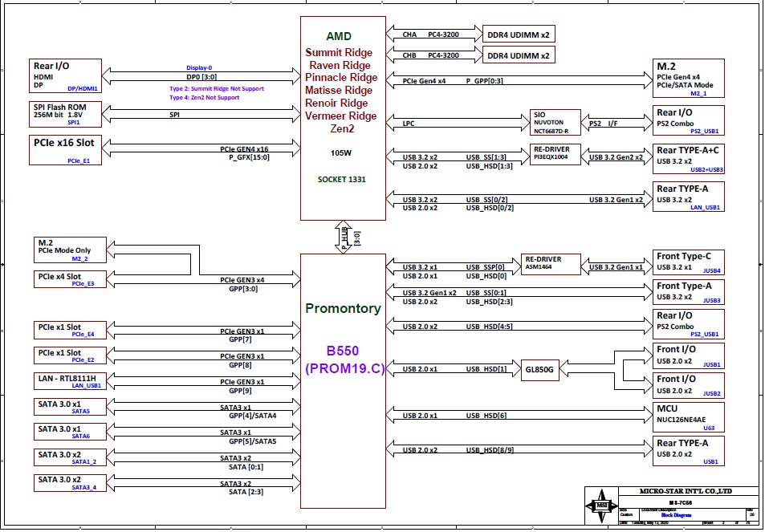Click the MSI logo in title block
Viewport: 765px width, 532px height.
[x=600, y=505]
